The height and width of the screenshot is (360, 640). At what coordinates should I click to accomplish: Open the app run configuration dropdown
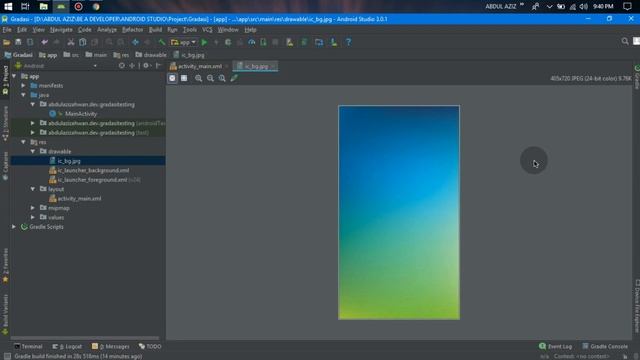tap(183, 42)
